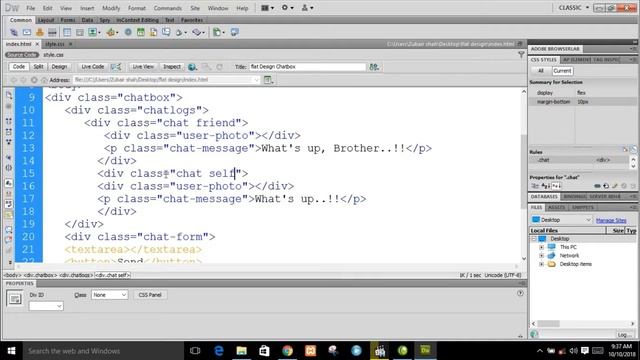Screen dimensions: 640x360
Task: Open the Div ID dropdown
Action: coord(46,306)
